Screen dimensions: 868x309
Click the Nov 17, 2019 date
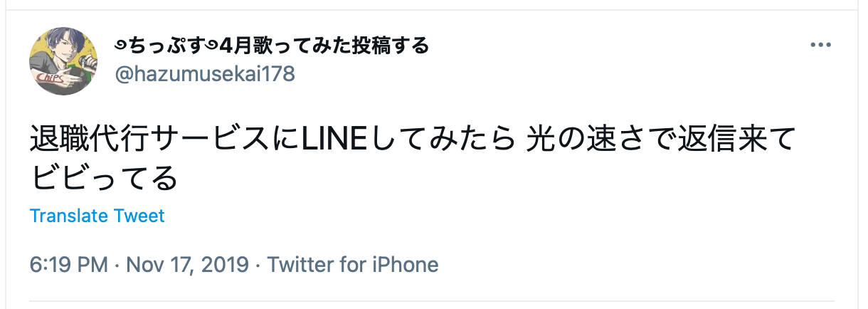[x=187, y=265]
